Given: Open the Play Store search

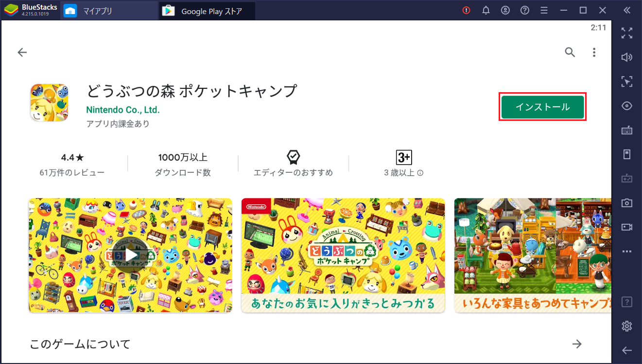Looking at the screenshot, I should (x=570, y=52).
